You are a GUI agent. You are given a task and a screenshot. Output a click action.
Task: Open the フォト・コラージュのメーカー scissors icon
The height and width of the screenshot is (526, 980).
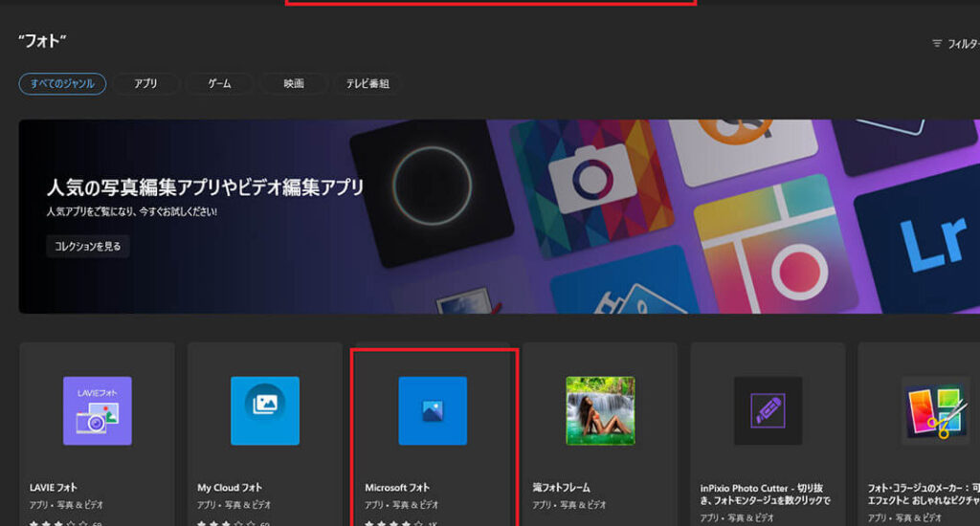click(934, 410)
